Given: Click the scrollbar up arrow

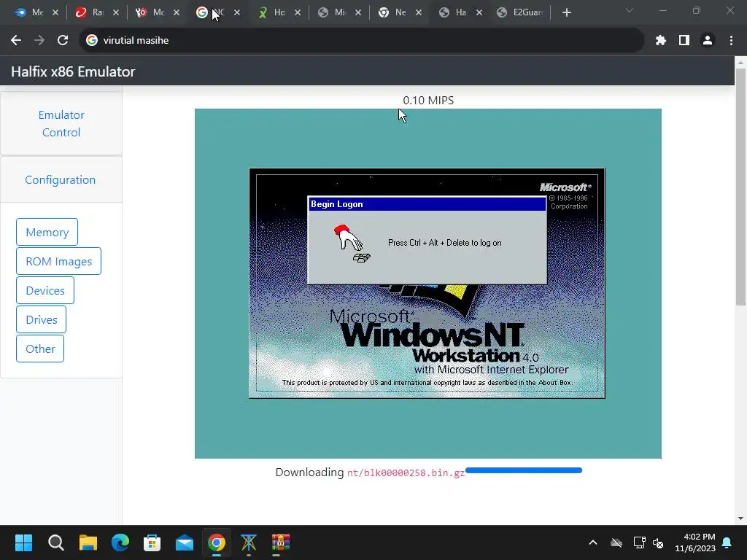Looking at the screenshot, I should [740, 62].
